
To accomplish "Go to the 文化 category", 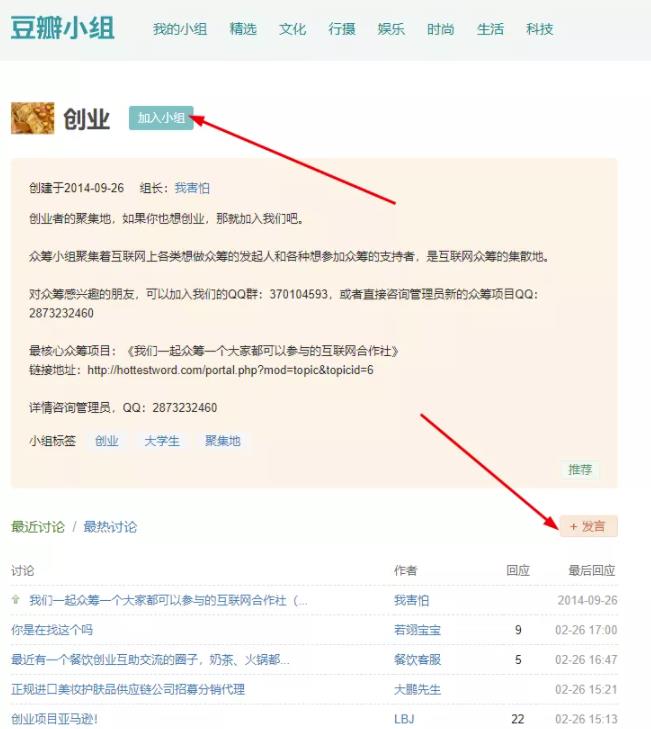I will (x=293, y=29).
